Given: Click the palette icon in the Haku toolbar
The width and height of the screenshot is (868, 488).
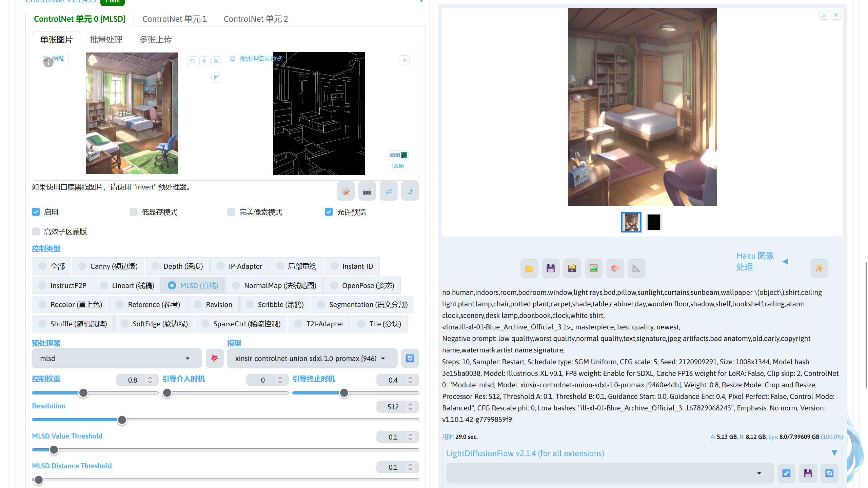Looking at the screenshot, I should pyautogui.click(x=615, y=268).
